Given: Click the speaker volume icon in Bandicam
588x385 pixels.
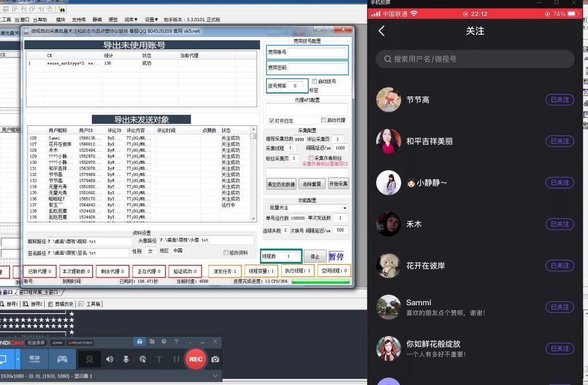Looking at the screenshot, I should tap(109, 359).
